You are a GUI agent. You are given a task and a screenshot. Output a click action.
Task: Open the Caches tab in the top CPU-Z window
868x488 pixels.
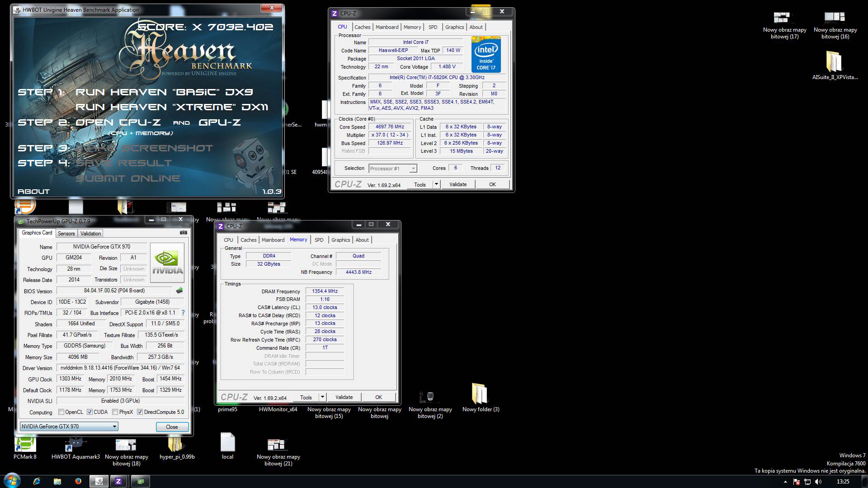point(363,27)
